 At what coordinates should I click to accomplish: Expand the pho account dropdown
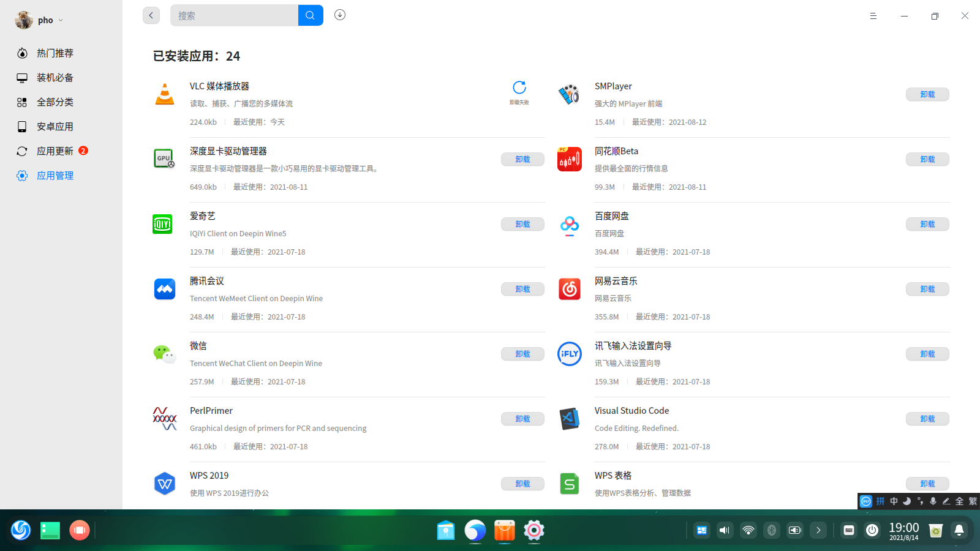61,20
